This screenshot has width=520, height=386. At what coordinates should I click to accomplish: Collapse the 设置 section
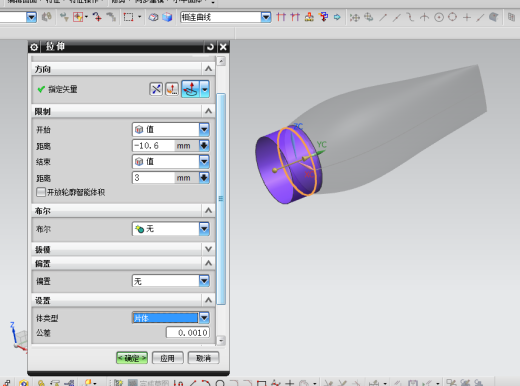coord(208,300)
